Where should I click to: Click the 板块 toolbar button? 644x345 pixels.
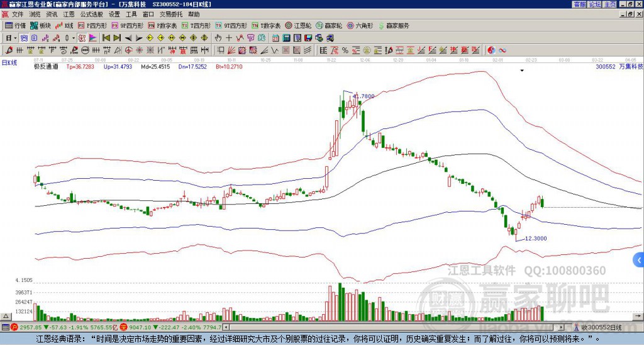point(41,26)
